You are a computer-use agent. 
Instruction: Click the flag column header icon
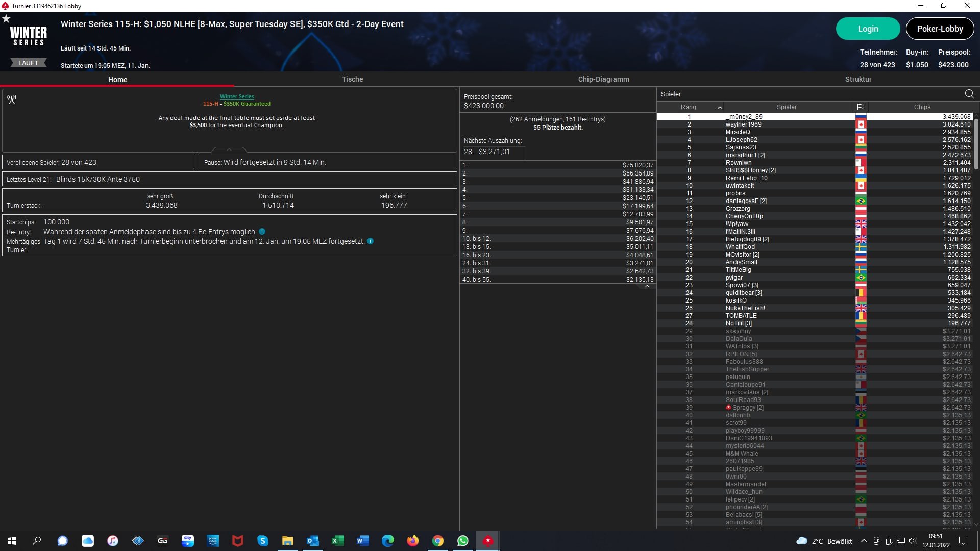coord(861,107)
